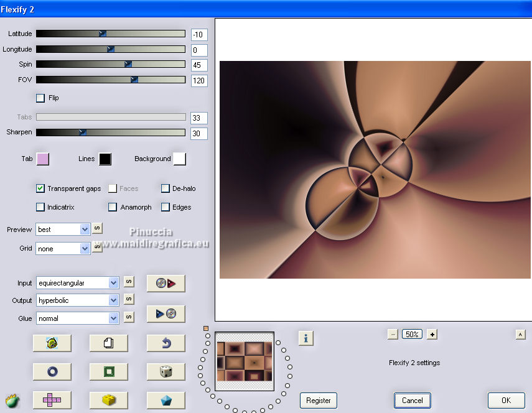Viewport: 532px width, 413px height.
Task: Click the Latitude slider track
Action: click(111, 34)
